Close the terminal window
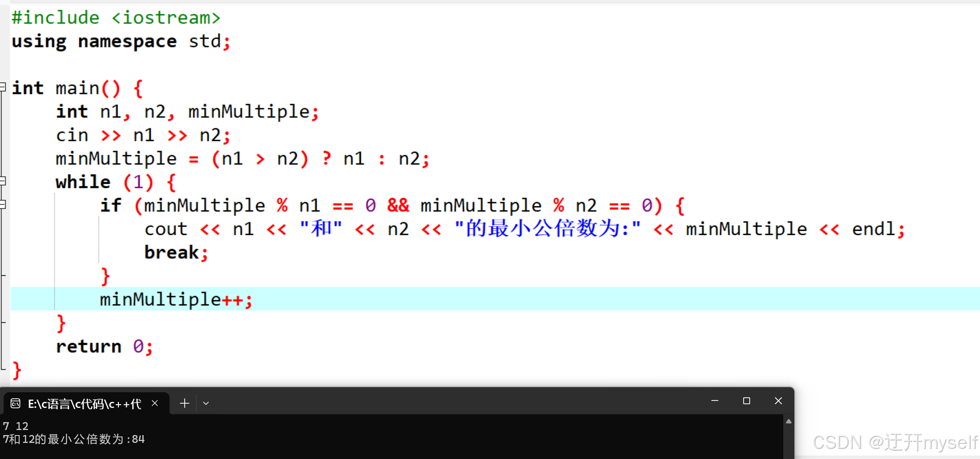Viewport: 980px width, 459px height. click(x=778, y=401)
